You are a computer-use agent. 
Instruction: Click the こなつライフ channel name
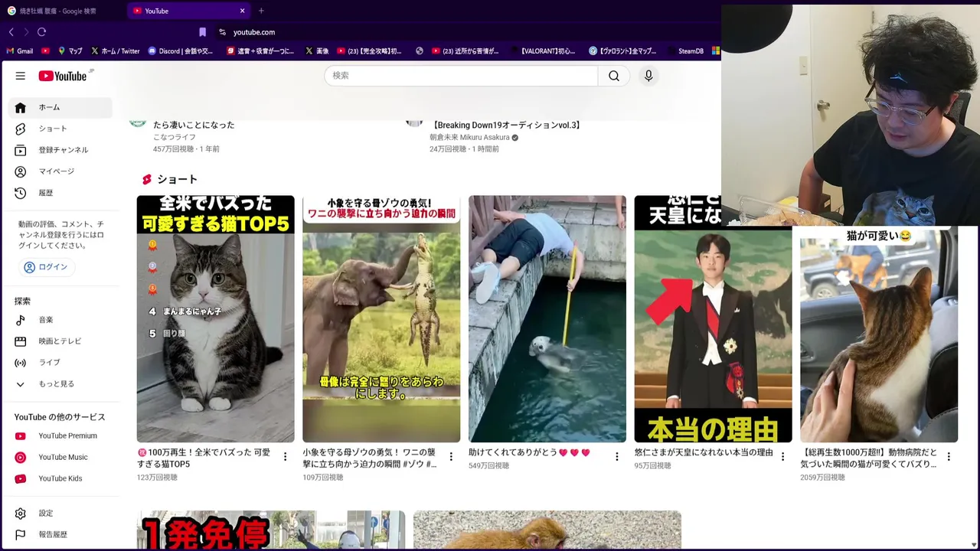175,137
